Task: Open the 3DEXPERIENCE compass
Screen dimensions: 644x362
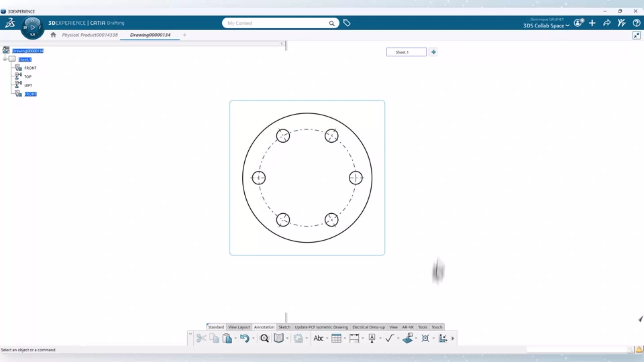Action: pyautogui.click(x=32, y=27)
